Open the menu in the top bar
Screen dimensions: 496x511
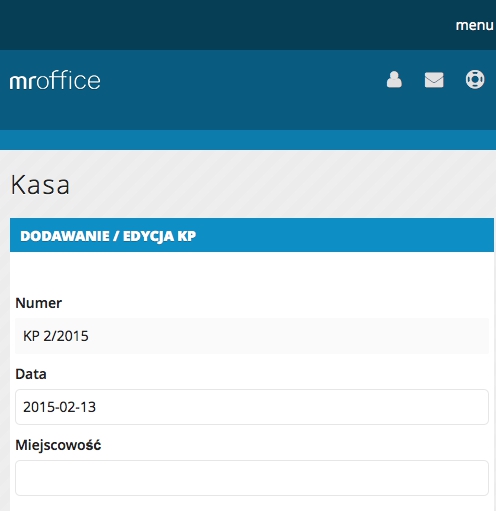click(x=474, y=25)
